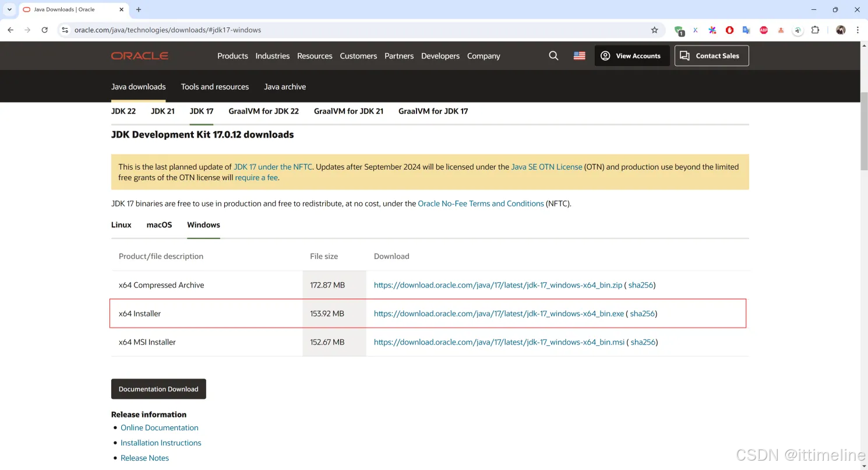Open the colorful asterisk extension icon
Screen dimensions: 868x470
712,30
